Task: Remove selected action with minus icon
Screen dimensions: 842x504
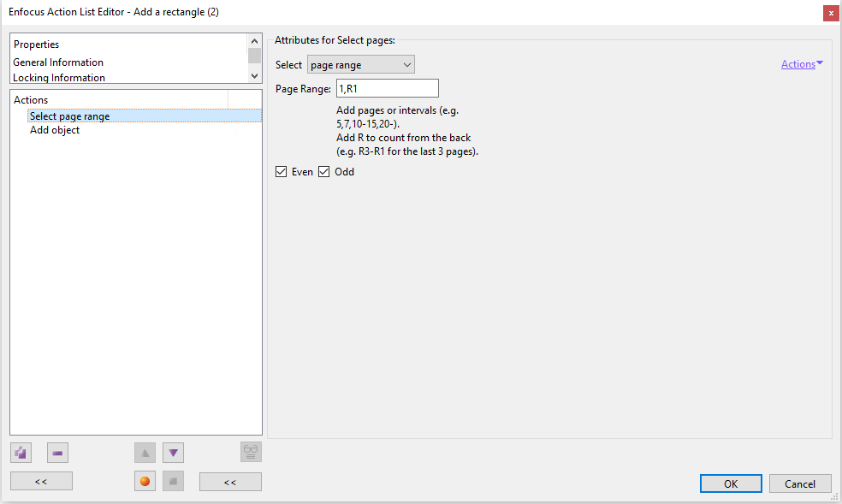Action: (57, 453)
